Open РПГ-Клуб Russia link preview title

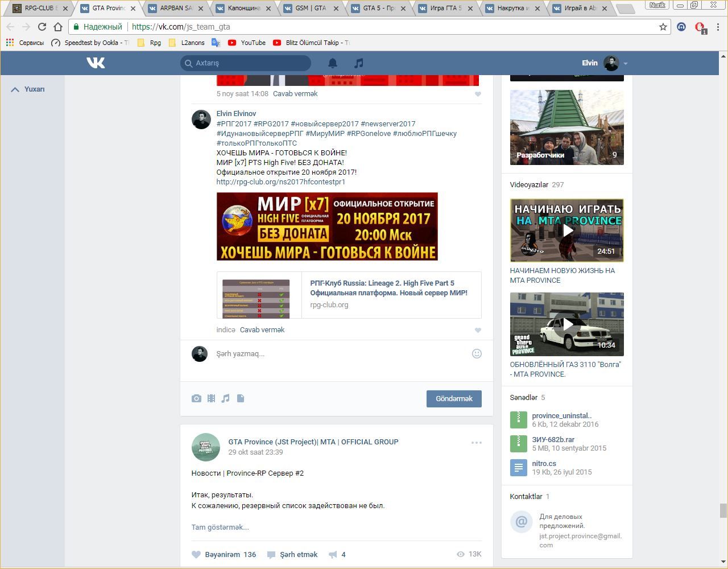[x=389, y=288]
